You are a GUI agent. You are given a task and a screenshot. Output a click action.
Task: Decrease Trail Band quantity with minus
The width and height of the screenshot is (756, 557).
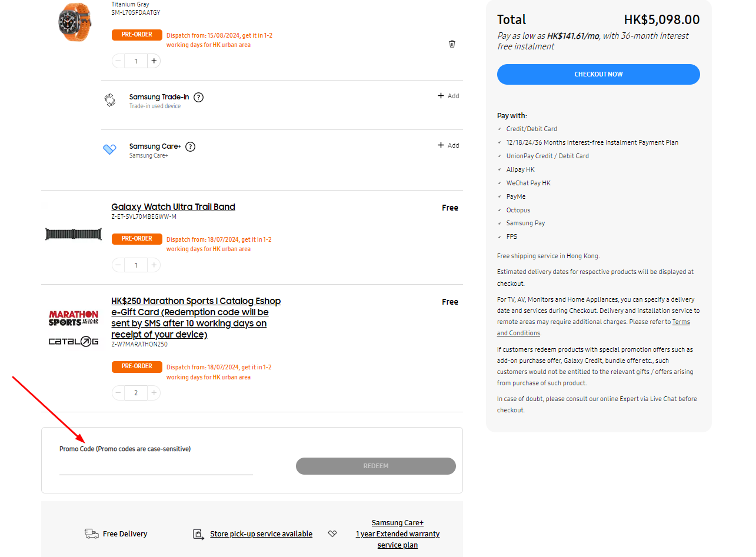point(118,265)
